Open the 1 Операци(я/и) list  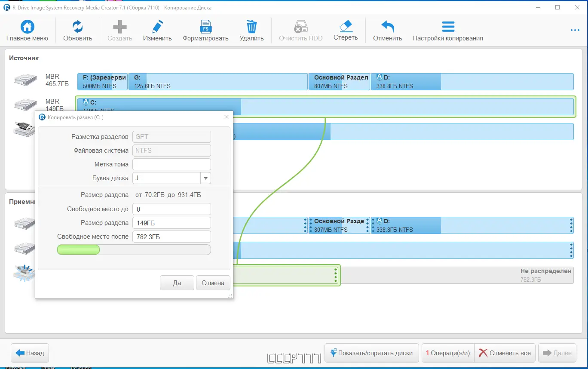[448, 353]
